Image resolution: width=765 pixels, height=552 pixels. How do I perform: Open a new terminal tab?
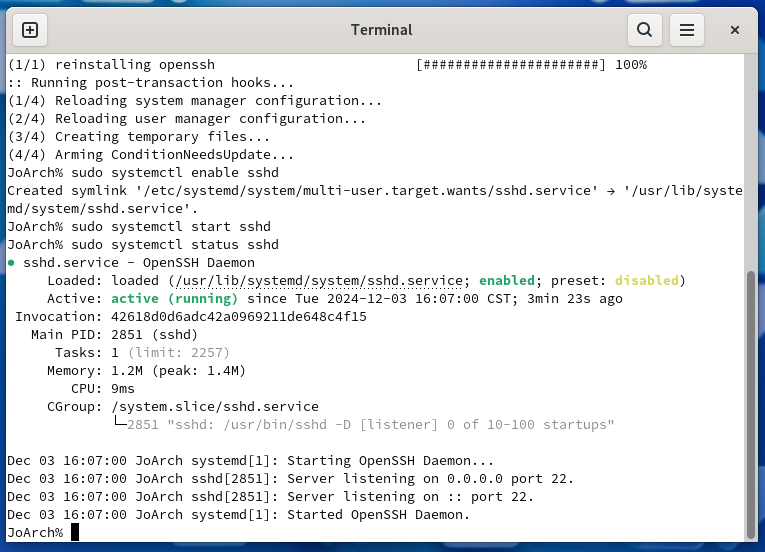(x=30, y=30)
